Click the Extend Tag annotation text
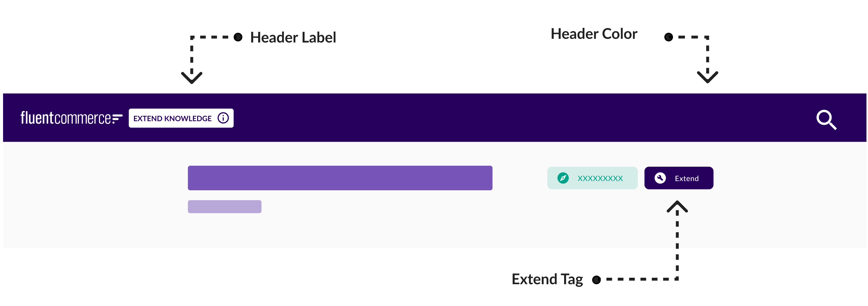868x306 pixels. tap(547, 279)
